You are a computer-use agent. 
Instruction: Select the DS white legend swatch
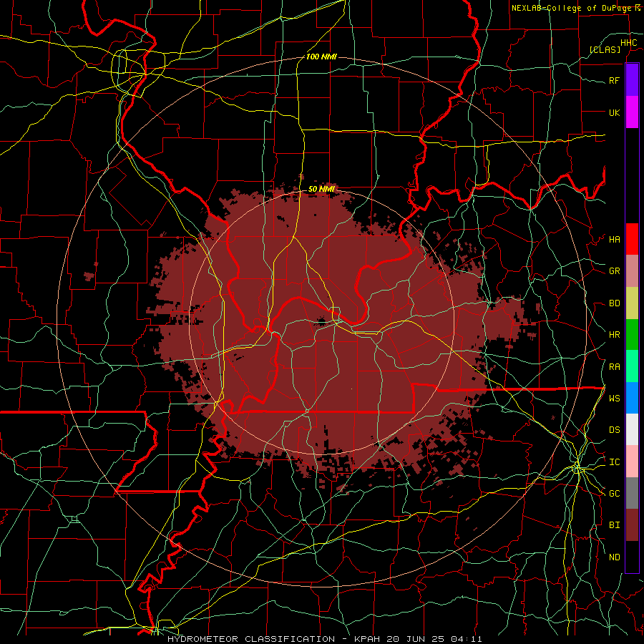[632, 429]
